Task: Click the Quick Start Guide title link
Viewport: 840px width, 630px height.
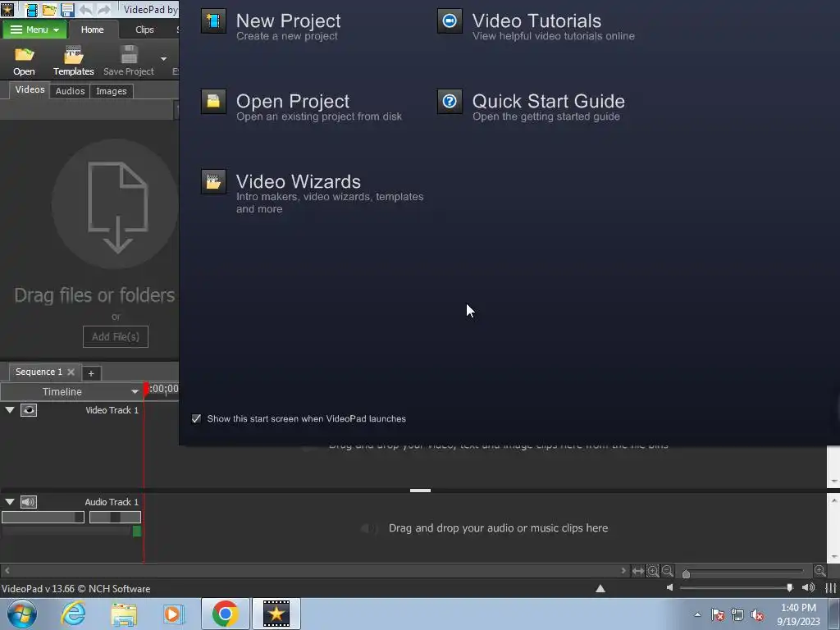Action: tap(549, 101)
